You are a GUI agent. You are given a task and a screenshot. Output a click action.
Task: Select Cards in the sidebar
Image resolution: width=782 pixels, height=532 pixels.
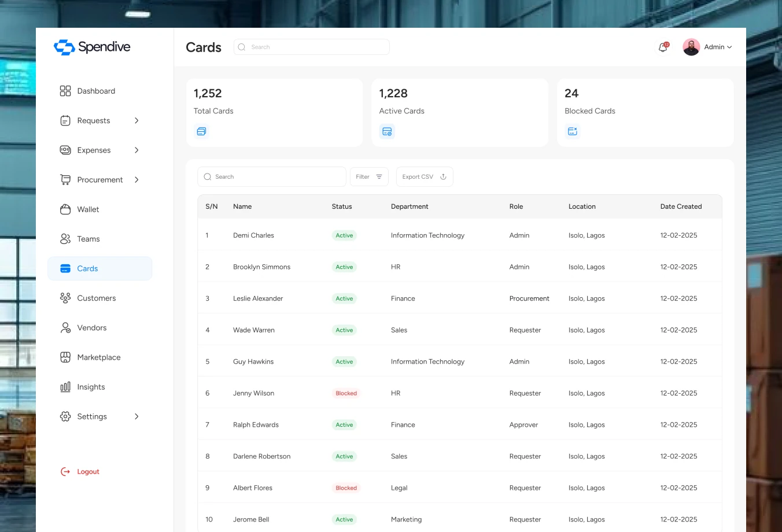[99, 268]
